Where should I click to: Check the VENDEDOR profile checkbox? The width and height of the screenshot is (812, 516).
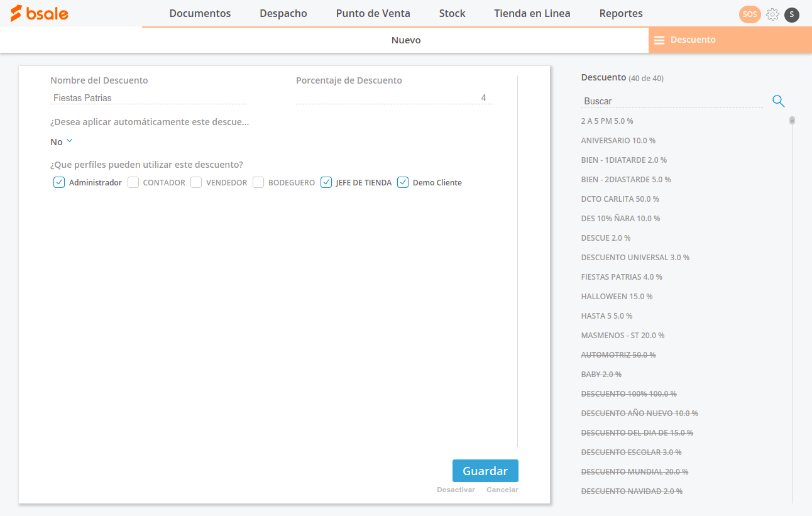pyautogui.click(x=196, y=182)
